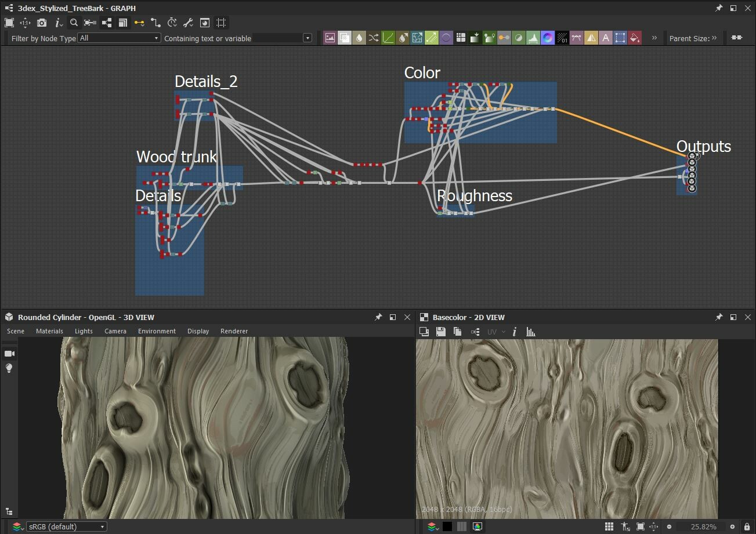Toggle the grid snapping icon in graph toolbar

coord(221,23)
